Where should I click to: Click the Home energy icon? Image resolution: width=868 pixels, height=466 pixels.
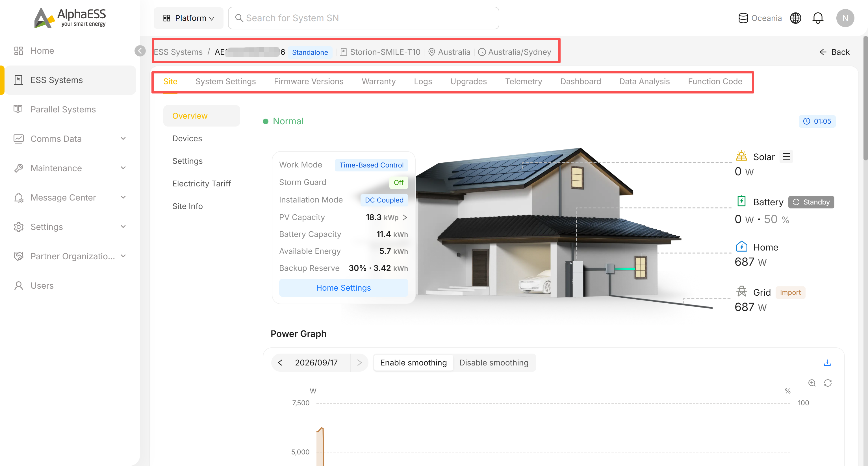[x=741, y=247]
